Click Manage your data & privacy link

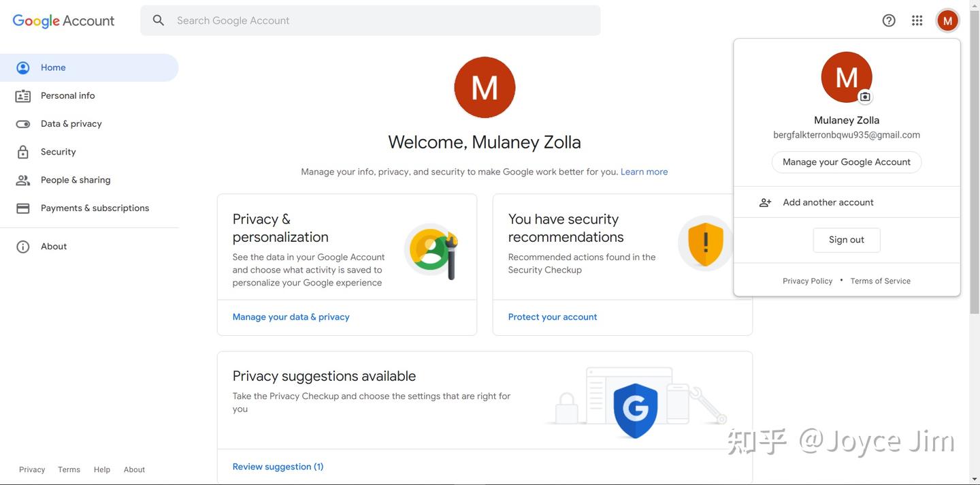tap(291, 317)
